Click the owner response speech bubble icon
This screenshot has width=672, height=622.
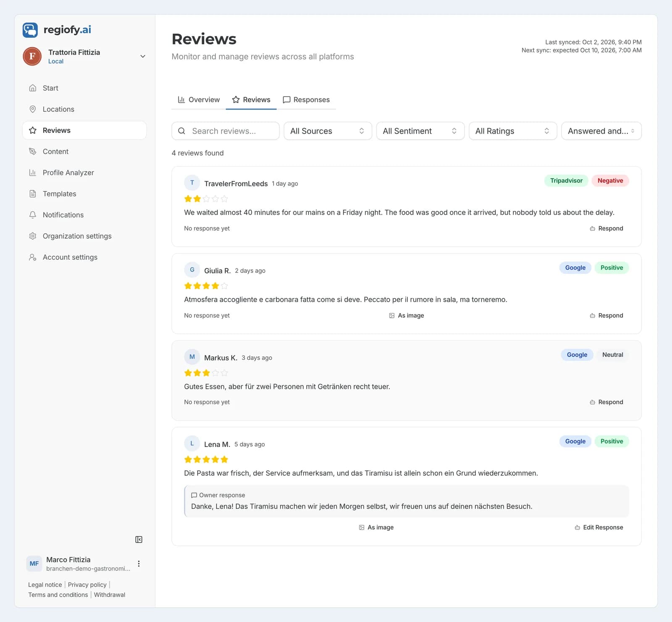tap(194, 495)
